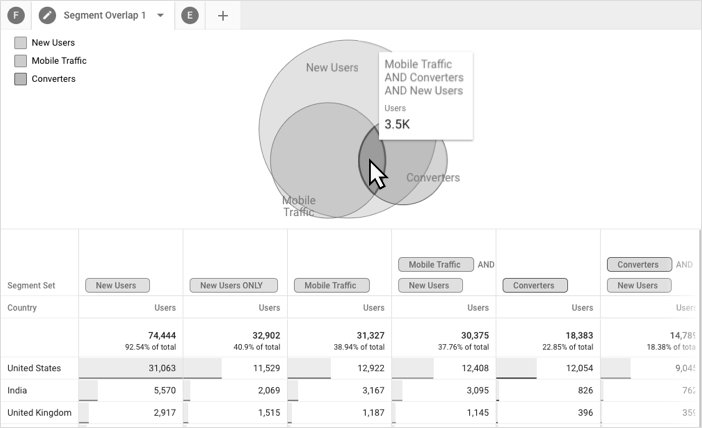This screenshot has width=702, height=428.
Task: Switch to the E tab
Action: (x=190, y=15)
